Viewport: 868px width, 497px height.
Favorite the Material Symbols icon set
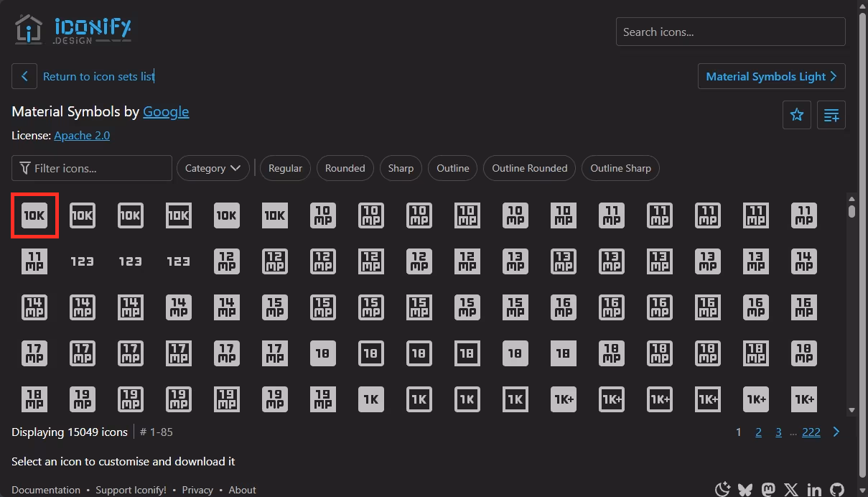tap(796, 114)
